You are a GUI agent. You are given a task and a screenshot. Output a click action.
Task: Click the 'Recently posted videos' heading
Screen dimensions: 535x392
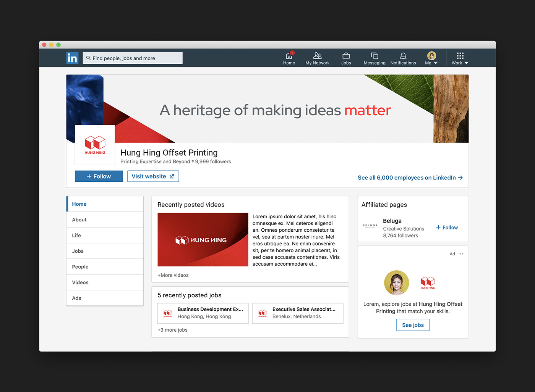(x=191, y=205)
